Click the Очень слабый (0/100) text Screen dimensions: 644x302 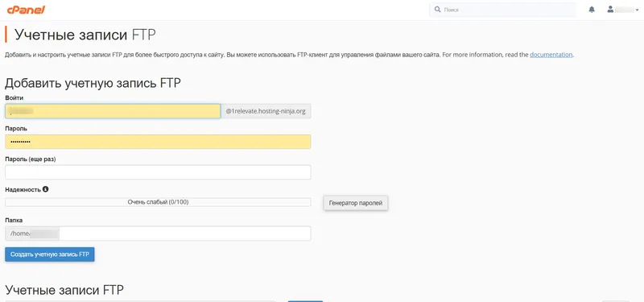pyautogui.click(x=158, y=202)
